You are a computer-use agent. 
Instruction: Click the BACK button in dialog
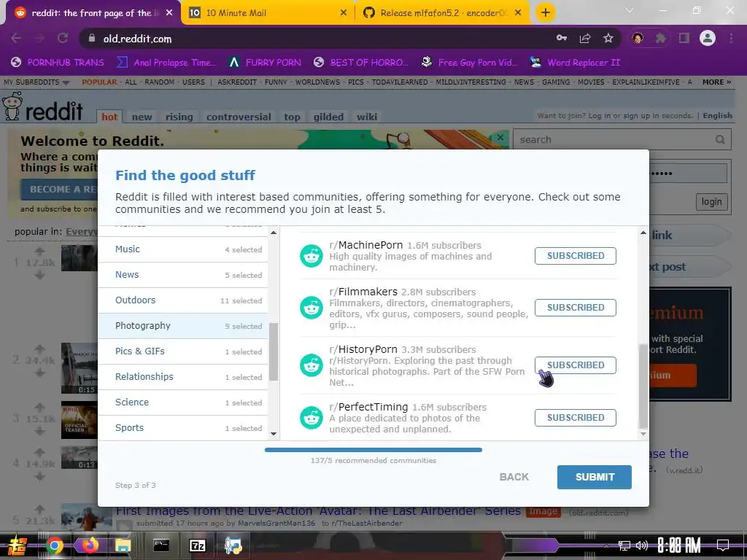click(514, 477)
